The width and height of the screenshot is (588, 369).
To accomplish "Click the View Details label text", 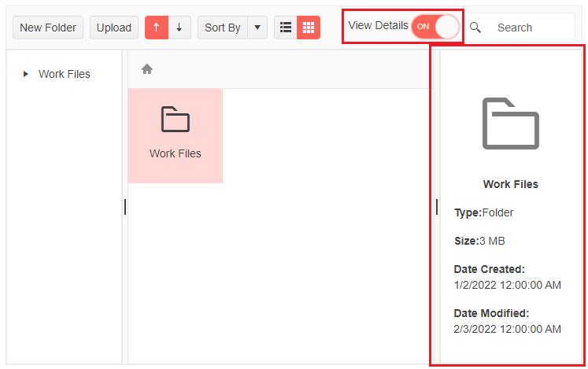I will coord(378,25).
